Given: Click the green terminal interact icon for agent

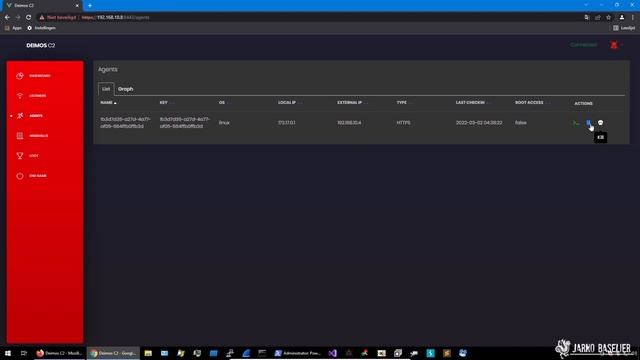Looking at the screenshot, I should 576,123.
